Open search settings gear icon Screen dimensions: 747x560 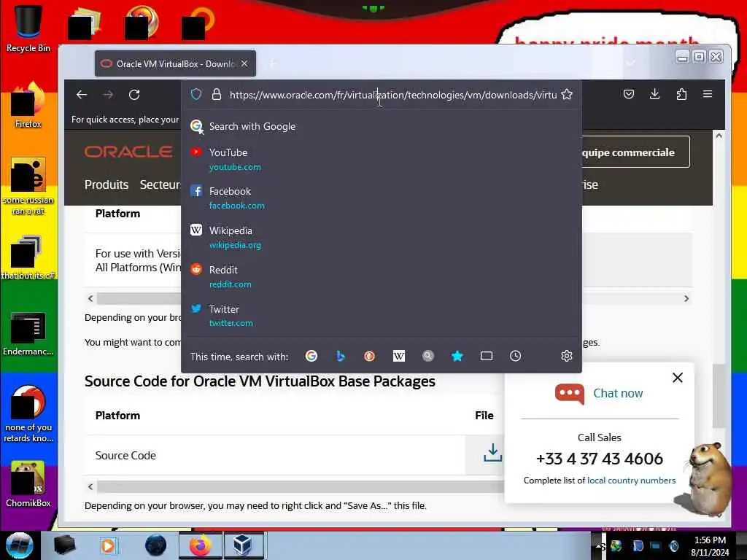566,356
